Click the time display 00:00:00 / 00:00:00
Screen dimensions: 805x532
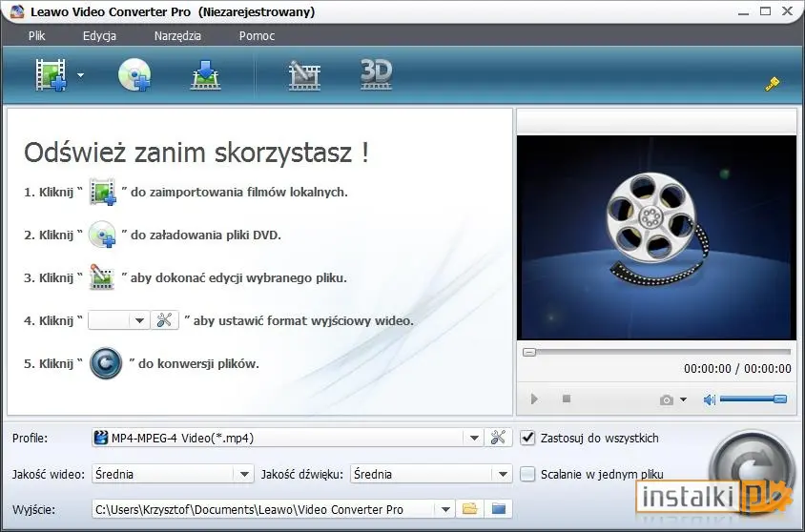pyautogui.click(x=737, y=368)
